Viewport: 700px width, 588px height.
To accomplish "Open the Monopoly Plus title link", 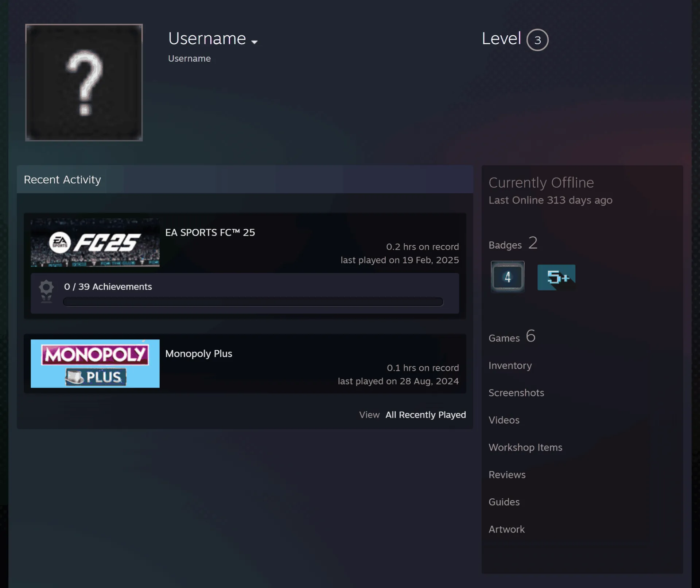I will (x=199, y=354).
